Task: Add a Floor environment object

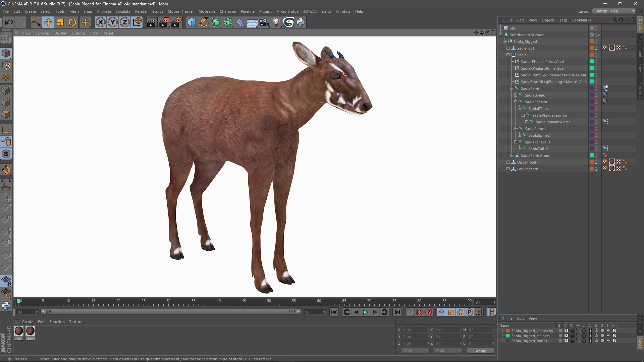Action: [x=252, y=22]
